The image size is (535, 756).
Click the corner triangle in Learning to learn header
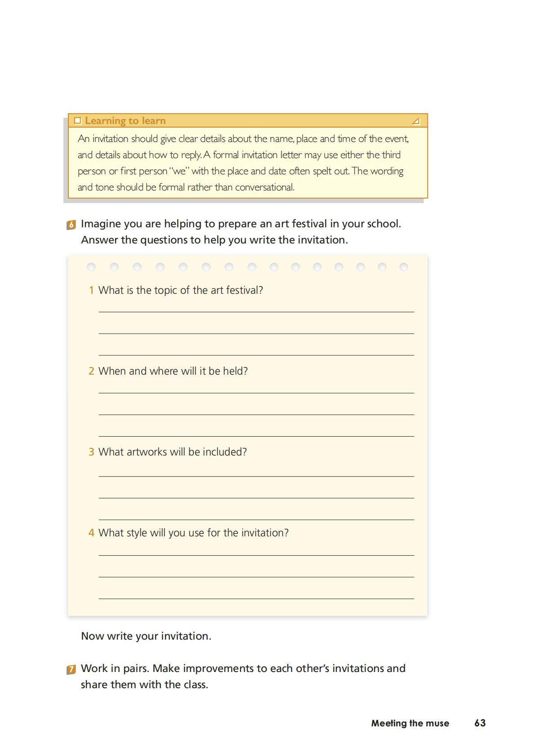[x=416, y=121]
